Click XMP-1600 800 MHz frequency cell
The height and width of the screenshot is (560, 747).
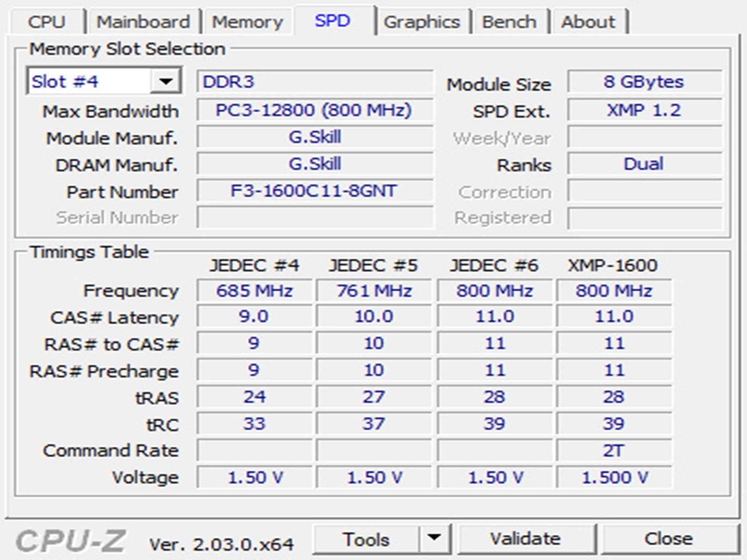click(x=614, y=291)
